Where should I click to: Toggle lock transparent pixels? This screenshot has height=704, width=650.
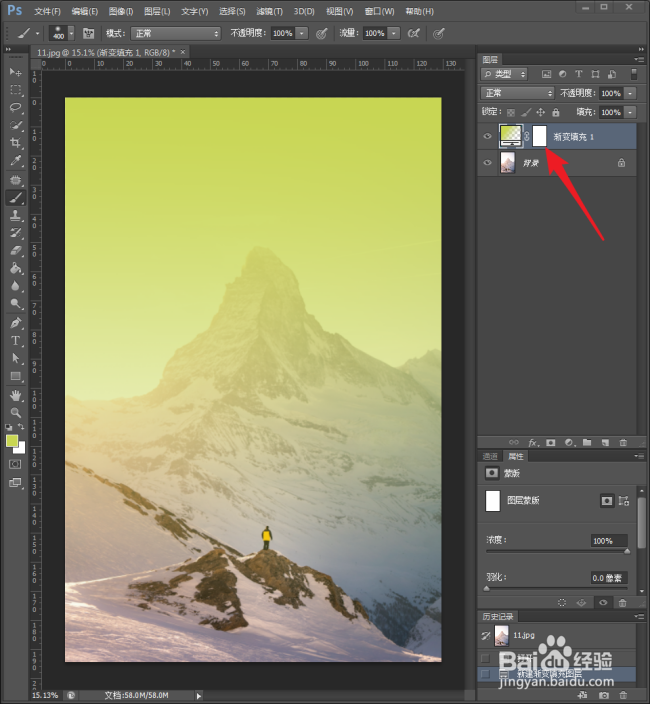click(511, 112)
